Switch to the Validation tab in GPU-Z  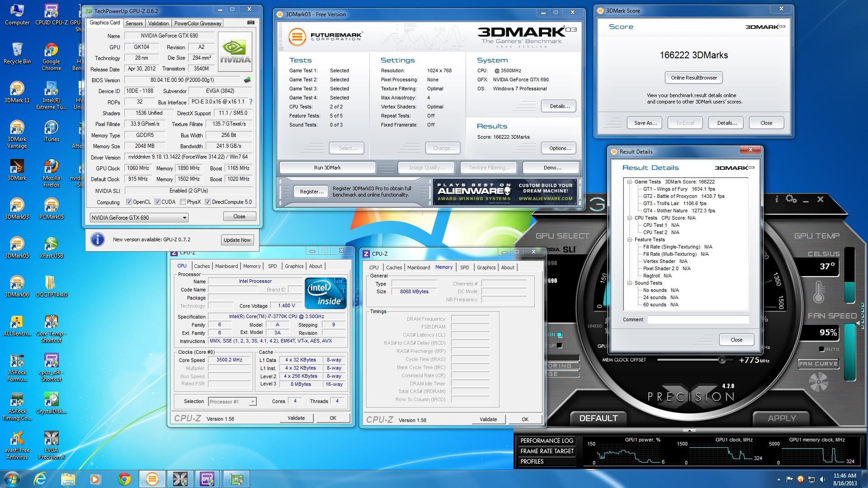click(x=158, y=23)
